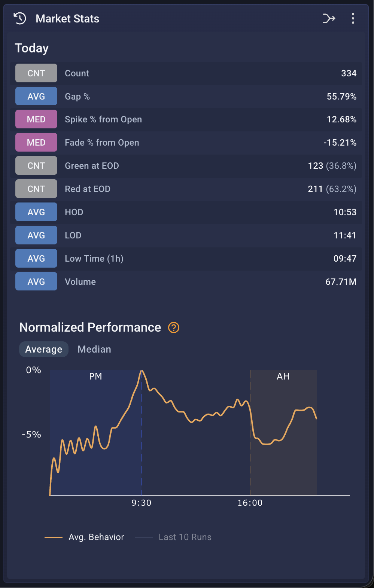
Task: Click the AVG badge next to HOD
Action: (36, 212)
